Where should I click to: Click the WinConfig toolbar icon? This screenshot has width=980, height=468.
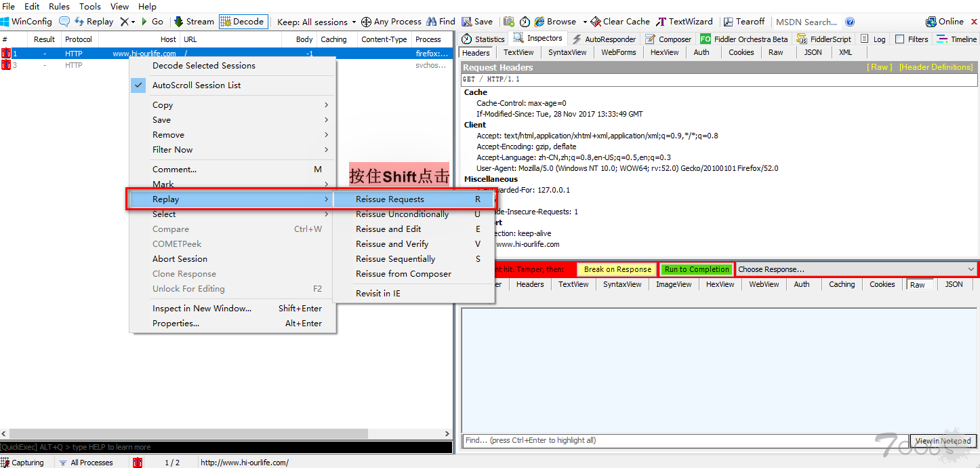[6, 22]
